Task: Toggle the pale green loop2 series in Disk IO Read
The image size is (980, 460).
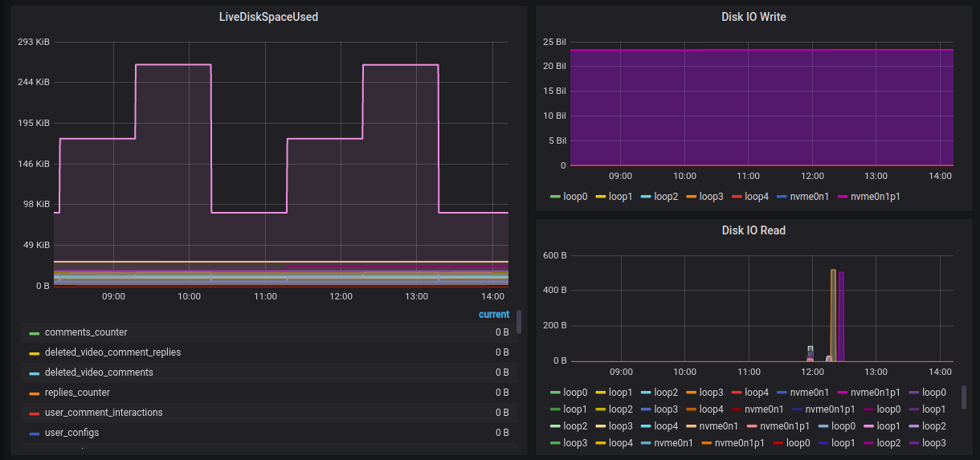Action: point(575,426)
